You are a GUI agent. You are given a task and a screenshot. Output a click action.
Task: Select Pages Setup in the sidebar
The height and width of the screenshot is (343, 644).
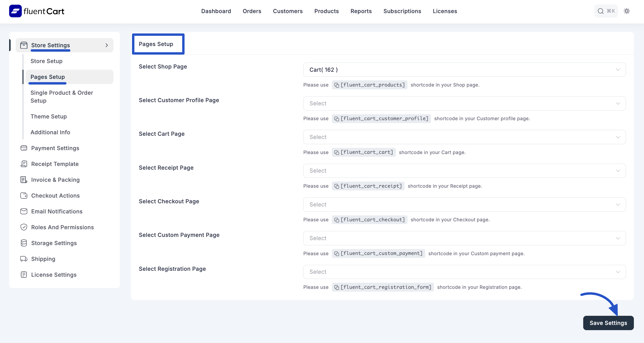tap(69, 77)
